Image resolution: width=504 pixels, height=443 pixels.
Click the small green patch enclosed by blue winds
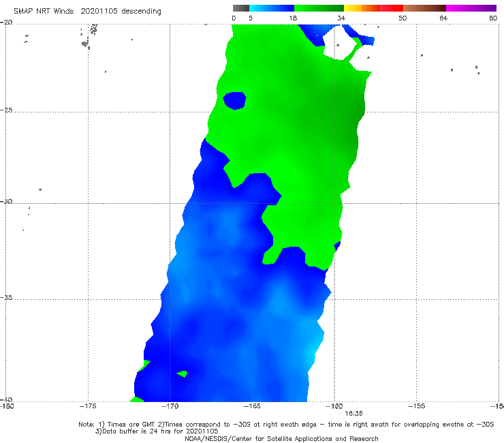183,374
